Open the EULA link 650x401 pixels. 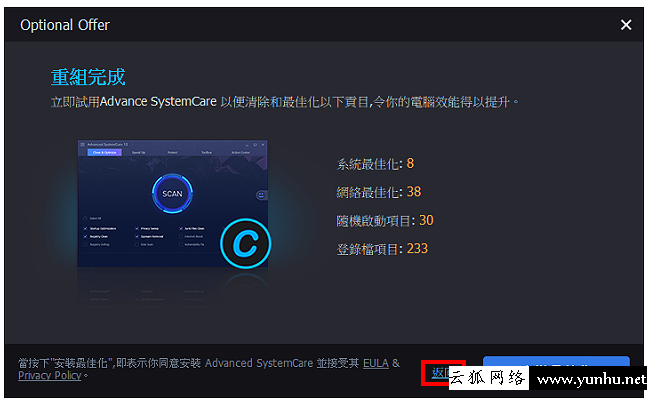376,363
